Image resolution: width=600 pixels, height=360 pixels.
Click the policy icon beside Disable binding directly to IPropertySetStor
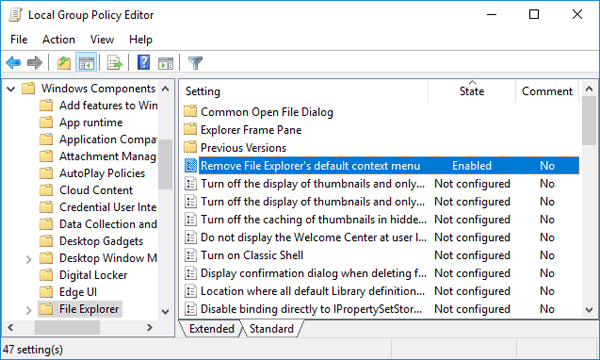pos(191,309)
